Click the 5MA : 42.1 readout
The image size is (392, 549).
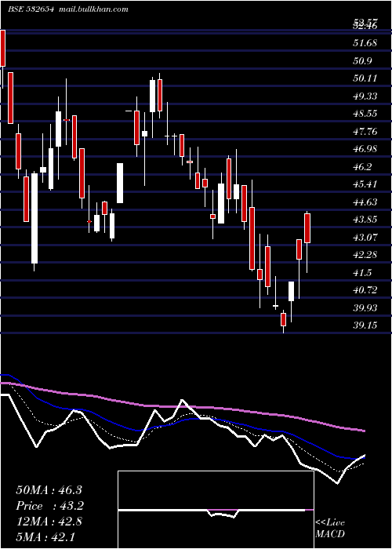[x=45, y=536]
